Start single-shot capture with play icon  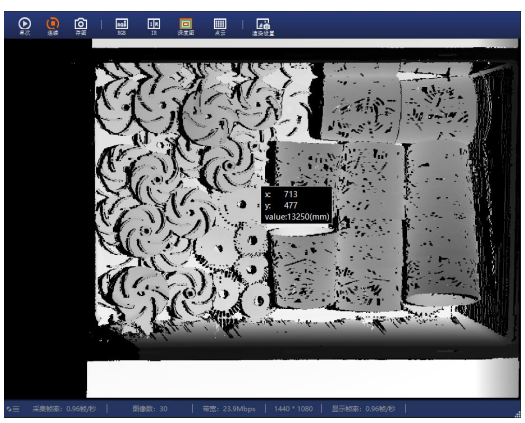[x=25, y=26]
